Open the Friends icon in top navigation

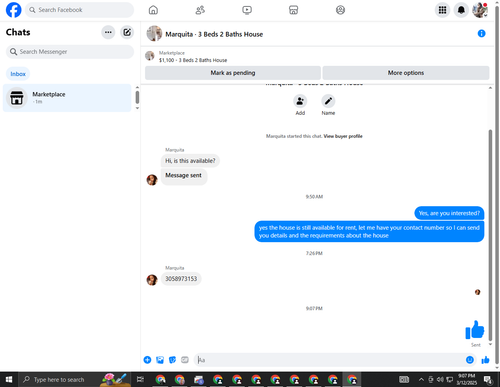pos(200,10)
